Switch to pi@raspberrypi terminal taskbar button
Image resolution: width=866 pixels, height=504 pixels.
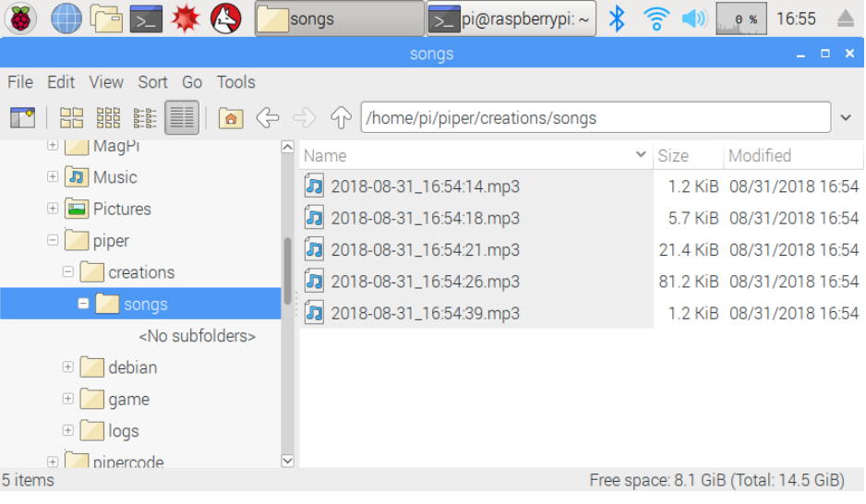pos(511,18)
